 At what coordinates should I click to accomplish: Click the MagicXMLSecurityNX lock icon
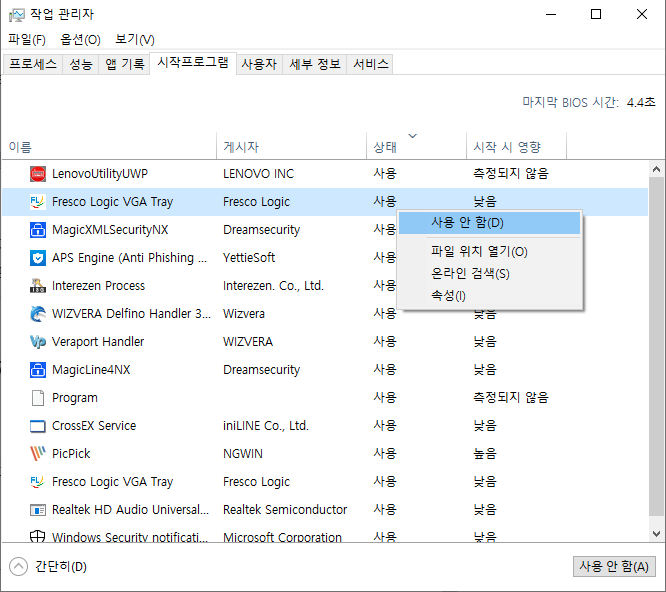tap(38, 230)
